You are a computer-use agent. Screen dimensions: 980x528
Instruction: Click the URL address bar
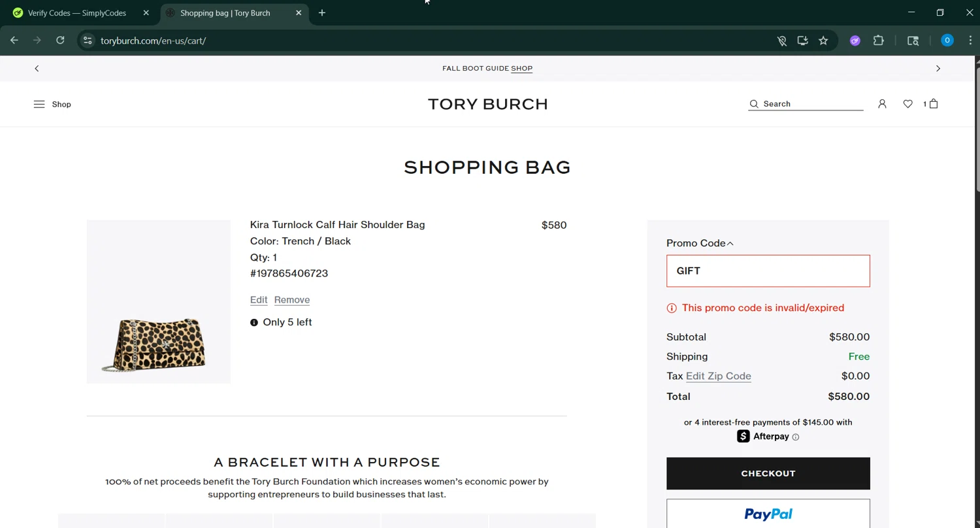click(431, 41)
